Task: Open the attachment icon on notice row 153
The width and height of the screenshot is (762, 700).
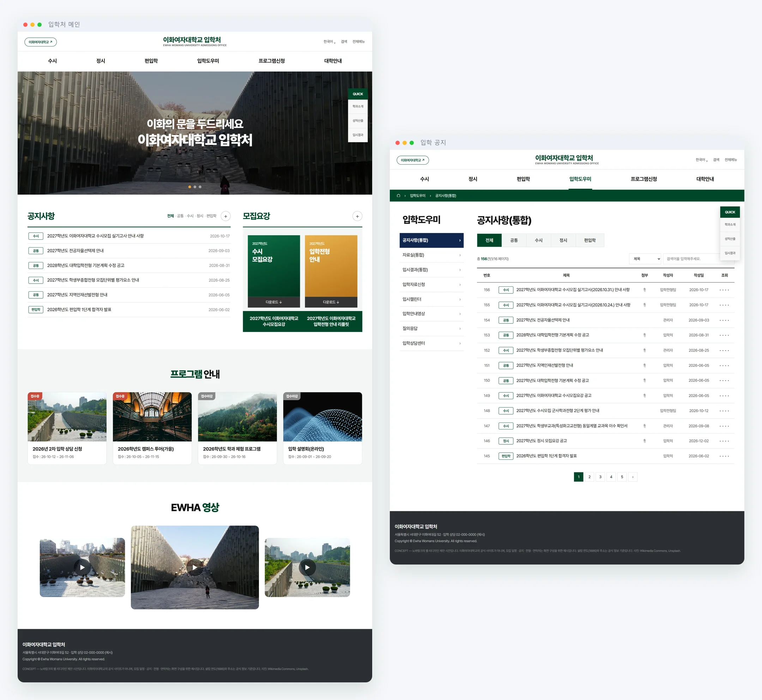Action: pyautogui.click(x=644, y=335)
